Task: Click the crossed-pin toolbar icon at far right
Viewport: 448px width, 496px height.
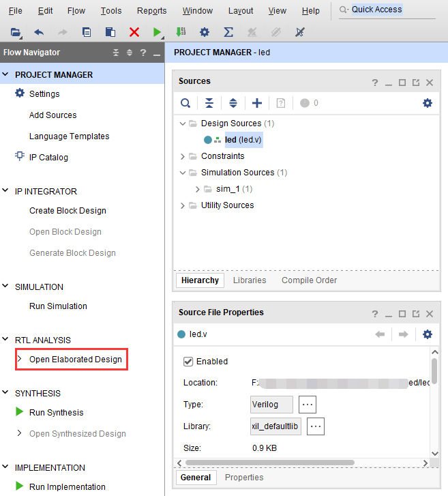Action: (x=299, y=32)
